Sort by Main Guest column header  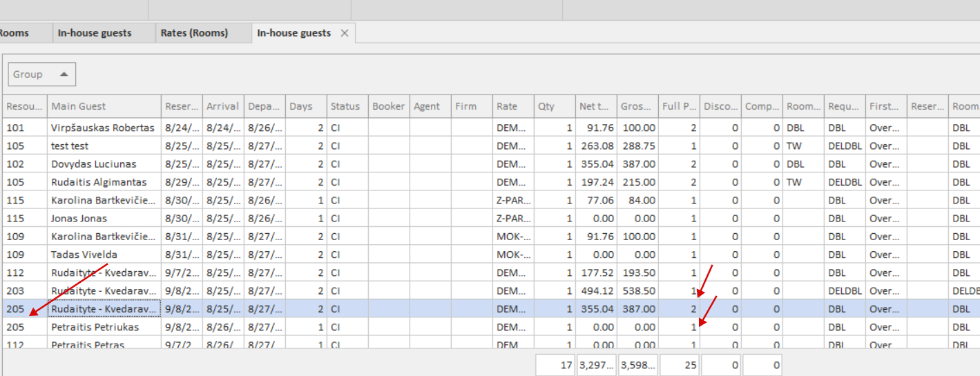click(x=104, y=106)
